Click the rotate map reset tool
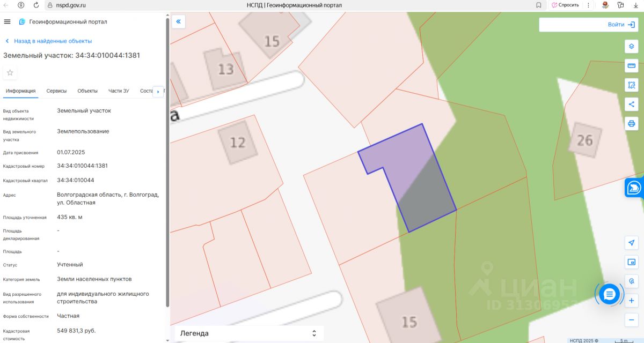This screenshot has height=343, width=644. tap(632, 281)
